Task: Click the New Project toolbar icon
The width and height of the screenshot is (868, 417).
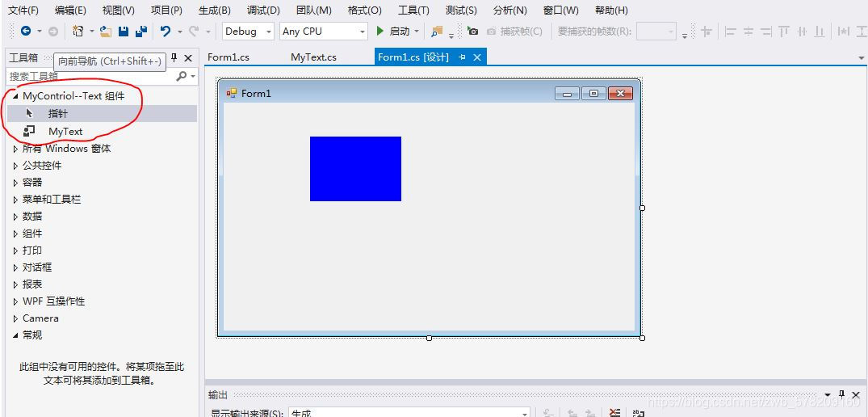Action: [78, 32]
